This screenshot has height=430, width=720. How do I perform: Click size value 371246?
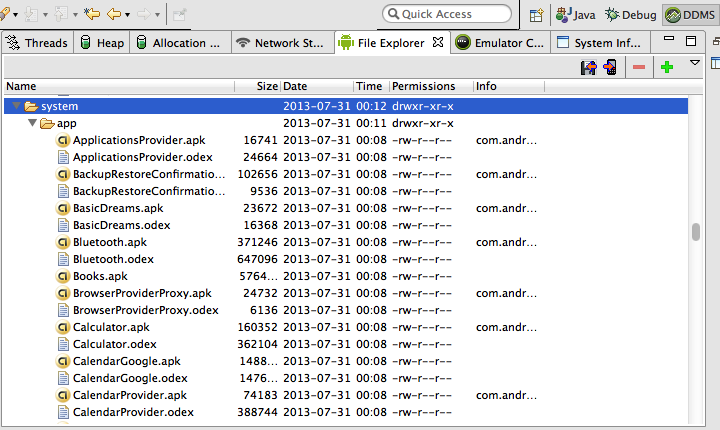tap(257, 242)
